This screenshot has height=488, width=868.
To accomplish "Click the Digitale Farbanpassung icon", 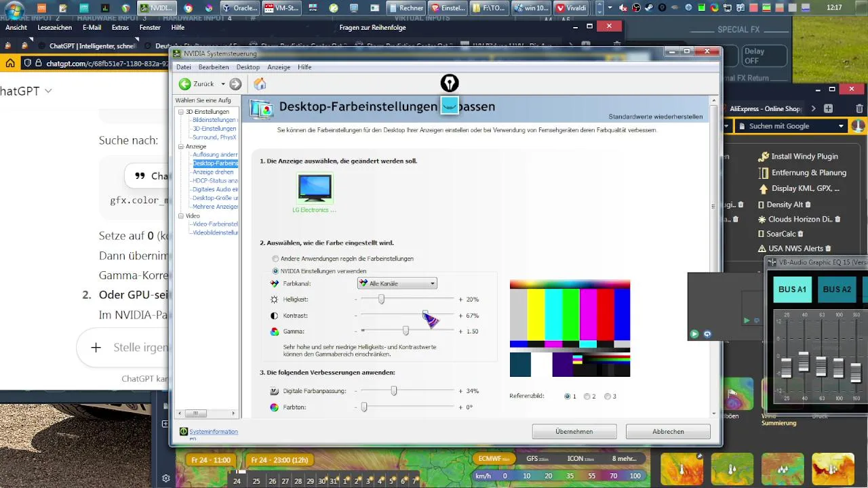I will point(274,391).
